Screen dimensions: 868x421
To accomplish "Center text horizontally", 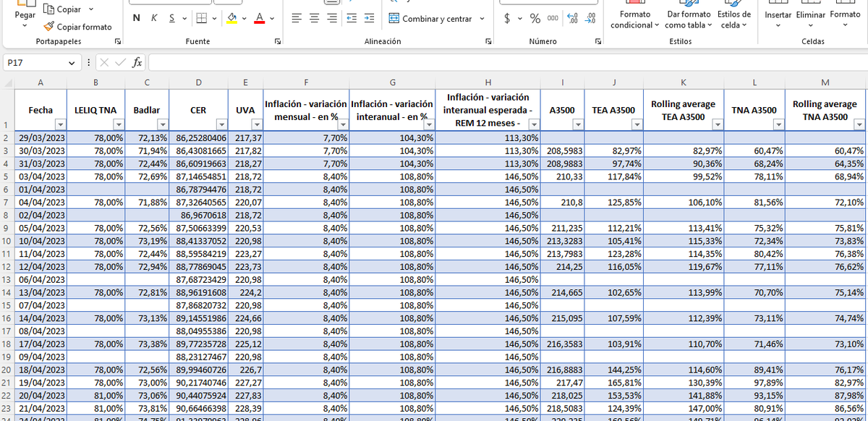I will [313, 18].
